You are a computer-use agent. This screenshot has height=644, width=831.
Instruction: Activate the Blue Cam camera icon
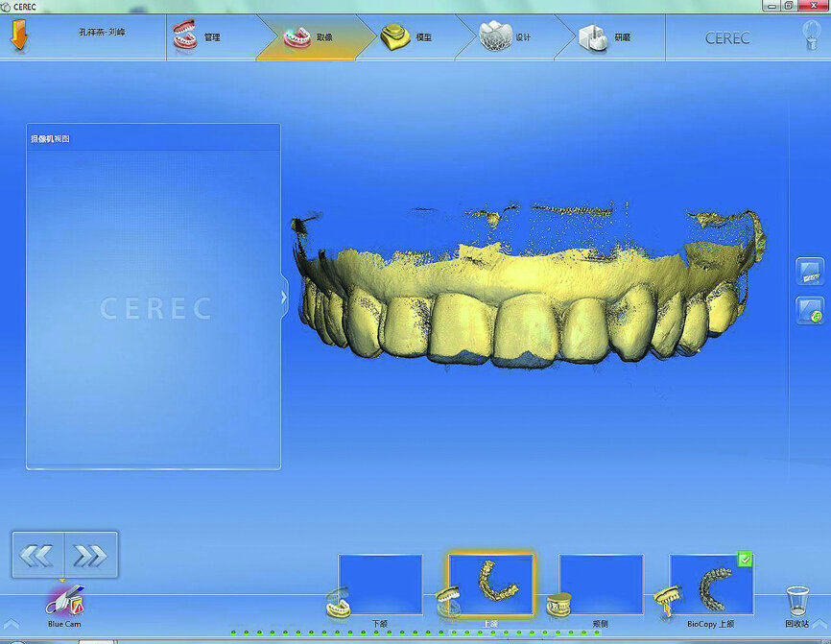(x=62, y=600)
